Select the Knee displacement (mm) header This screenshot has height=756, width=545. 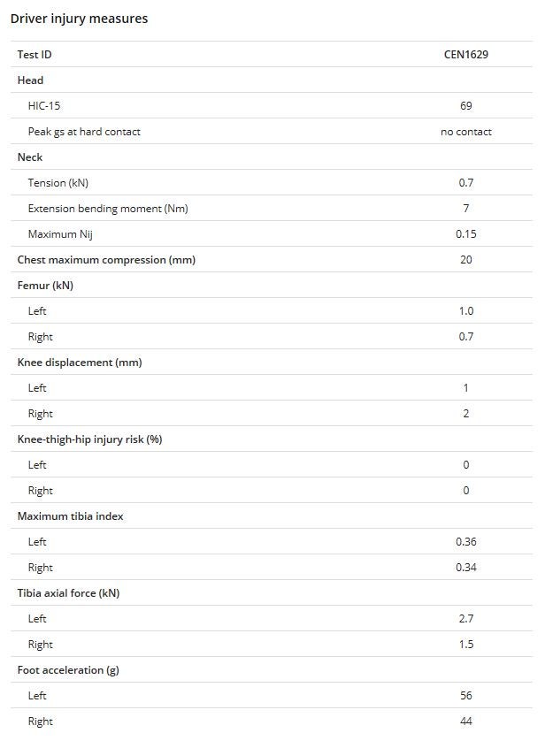(x=80, y=363)
